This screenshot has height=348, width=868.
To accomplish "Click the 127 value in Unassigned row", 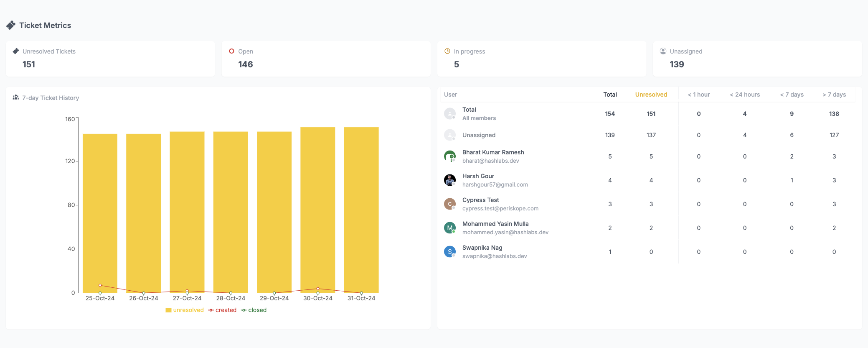I will tap(834, 135).
